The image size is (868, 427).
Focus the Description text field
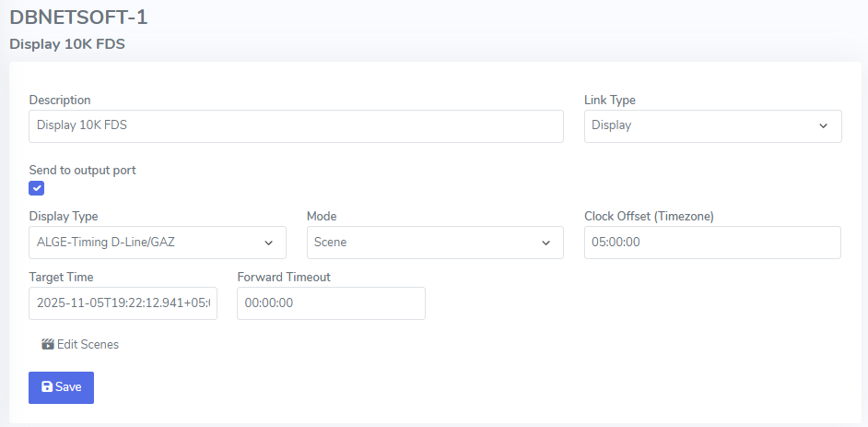pos(296,126)
